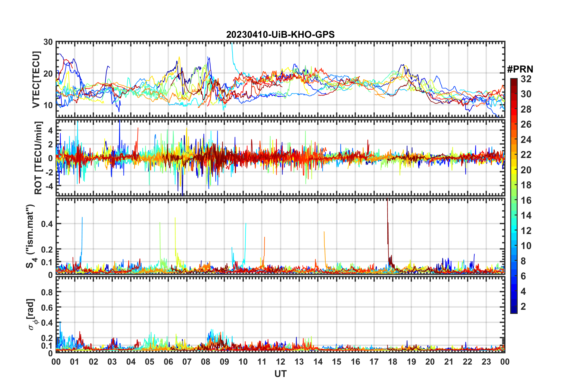
Task: Click the UT x-axis label
Action: click(x=280, y=374)
